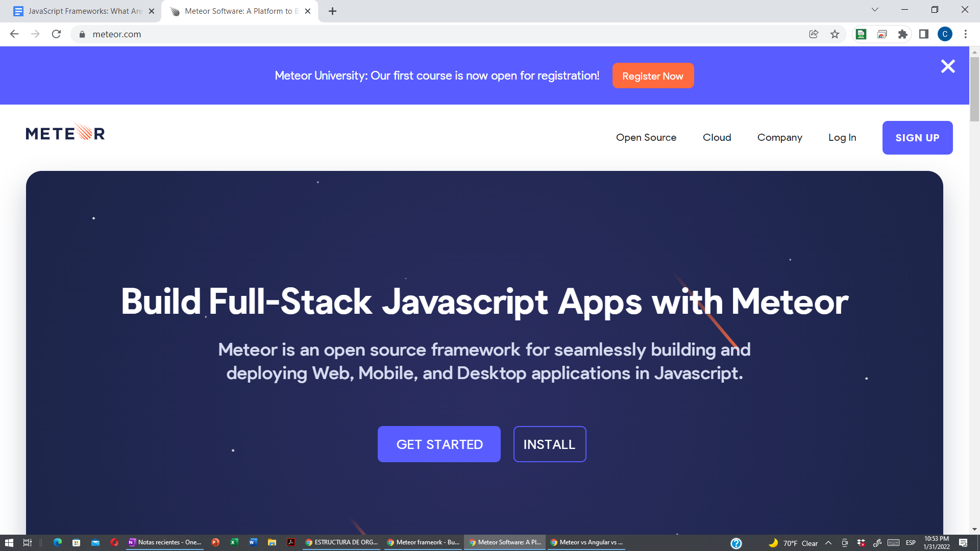Open the Extensions puzzle-piece menu

(x=903, y=34)
